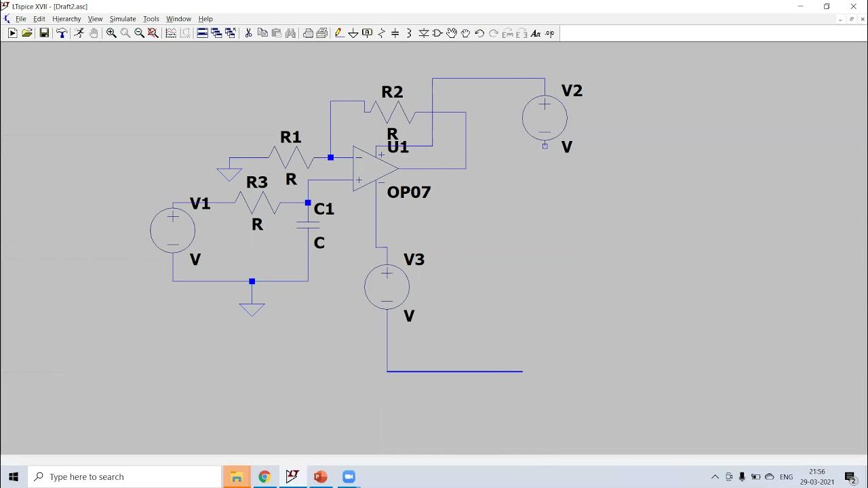Click the Zoom to Fit icon
868x488 pixels.
point(153,33)
